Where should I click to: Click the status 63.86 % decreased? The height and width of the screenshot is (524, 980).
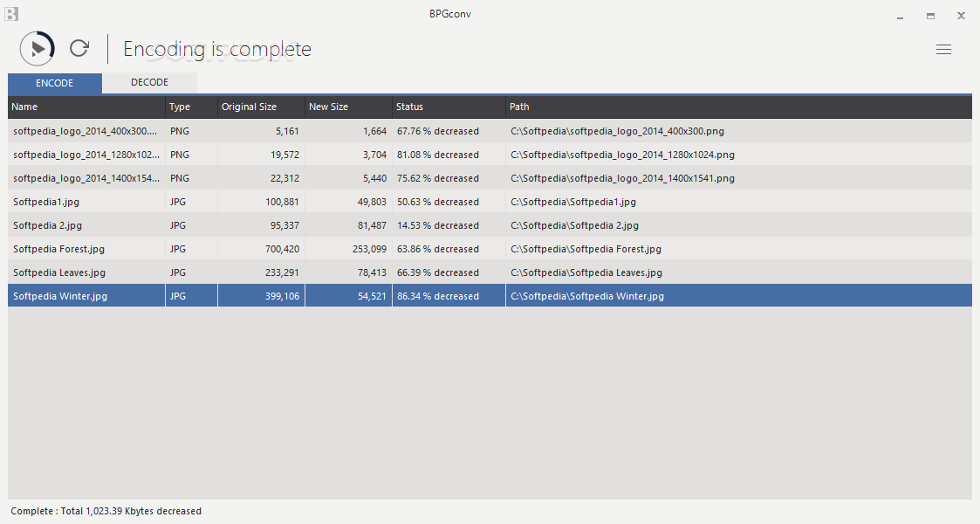click(437, 249)
